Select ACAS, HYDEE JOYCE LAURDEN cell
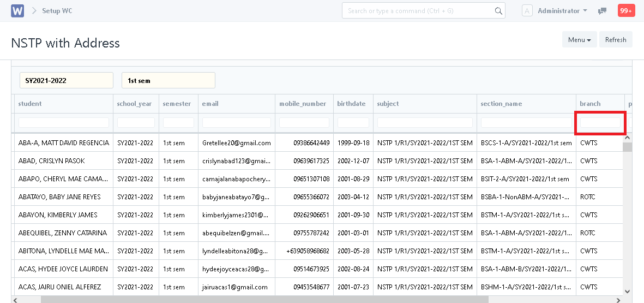 coord(64,269)
